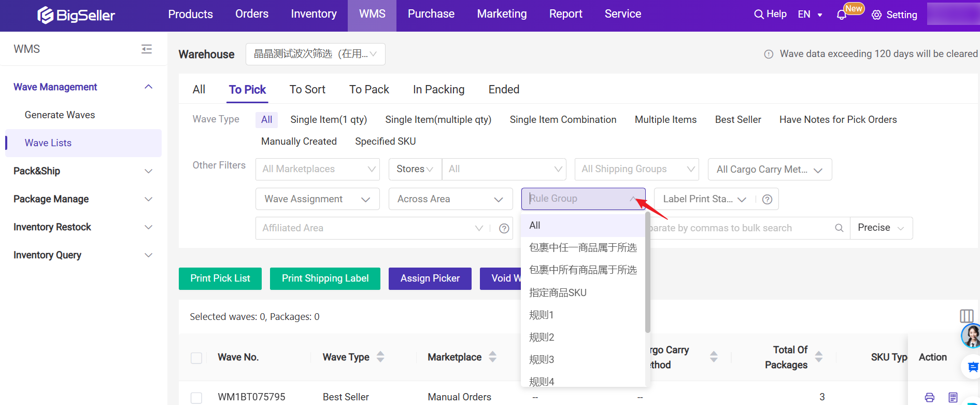Click the search magnifier icon
Screen dimensions: 980x405
click(x=839, y=228)
